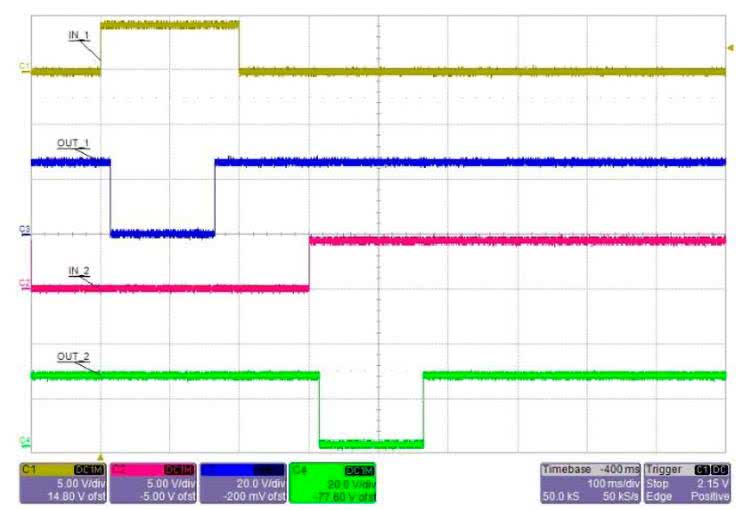Click the DC1M coupling badge in C4 box

click(x=357, y=469)
